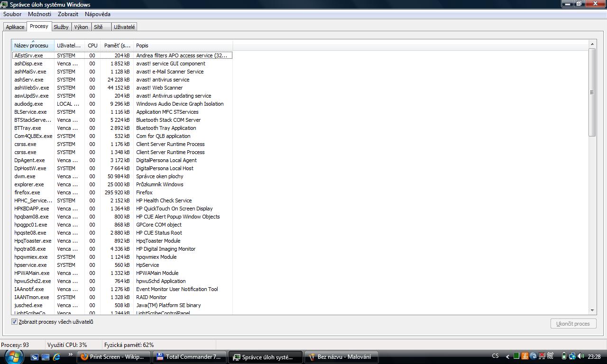Select the firefox.exe process

[122, 192]
